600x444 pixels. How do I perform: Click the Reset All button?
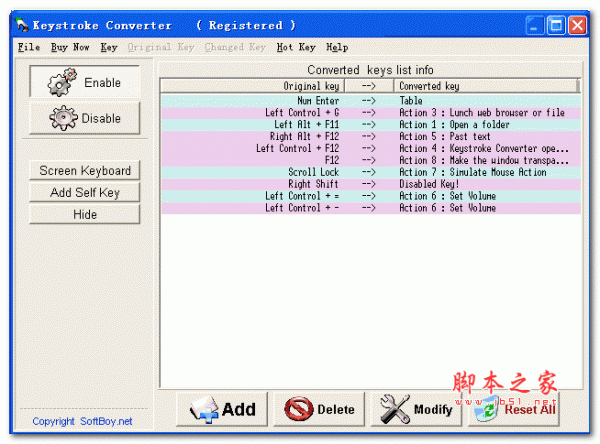tap(514, 409)
